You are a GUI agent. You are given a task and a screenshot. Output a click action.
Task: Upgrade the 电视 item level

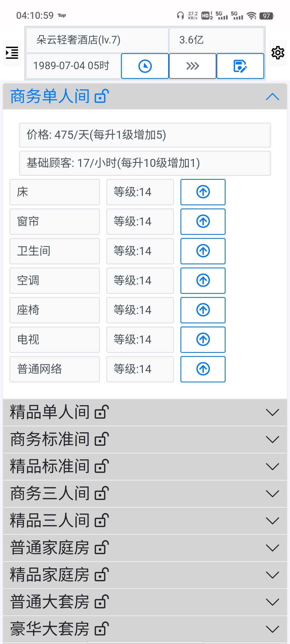point(203,340)
